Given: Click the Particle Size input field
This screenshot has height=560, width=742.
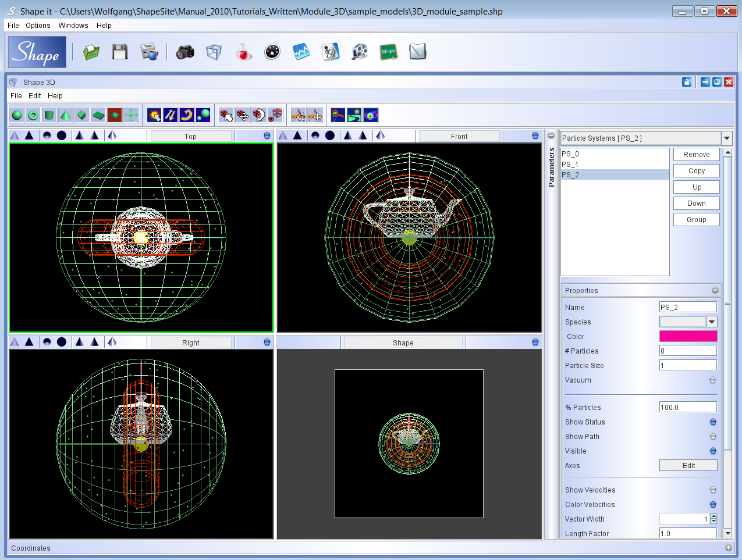Looking at the screenshot, I should point(688,366).
